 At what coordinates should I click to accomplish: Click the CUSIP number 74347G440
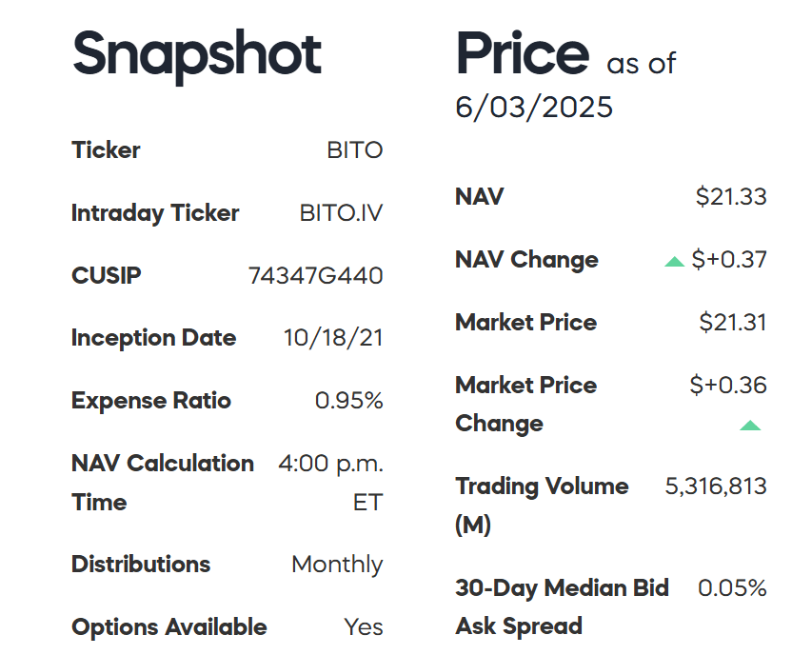[x=315, y=276]
